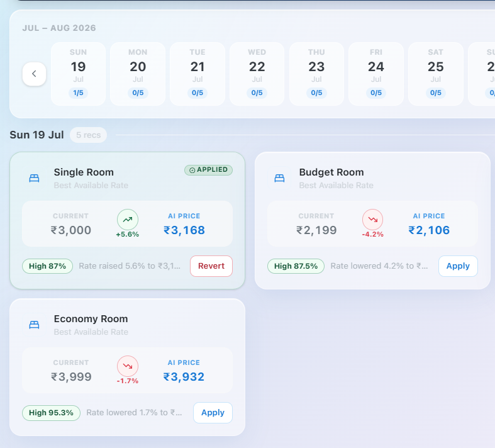Click the Single Room card title
The image size is (495, 448).
pyautogui.click(x=84, y=172)
